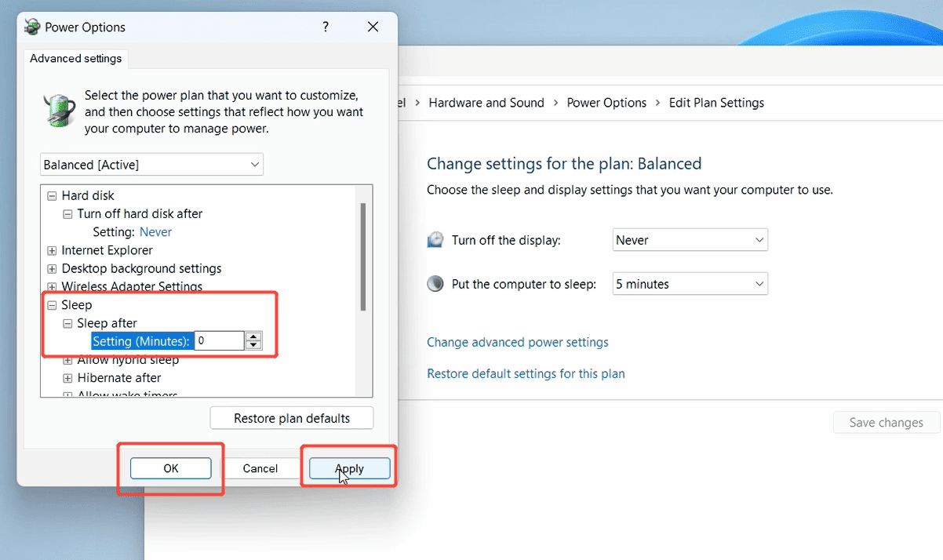This screenshot has width=943, height=560.
Task: Click the Never link under Turn off hard disk
Action: pyautogui.click(x=155, y=231)
